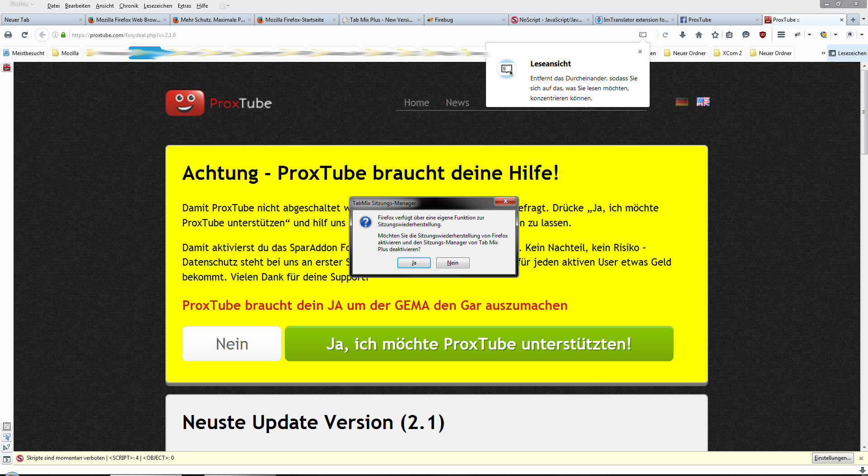Open the Firefox hamburger menu

[x=781, y=35]
